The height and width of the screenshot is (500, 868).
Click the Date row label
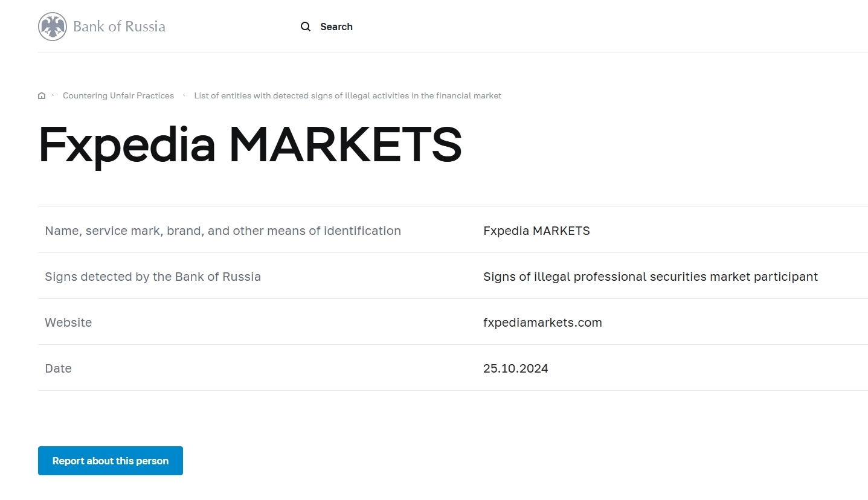58,368
